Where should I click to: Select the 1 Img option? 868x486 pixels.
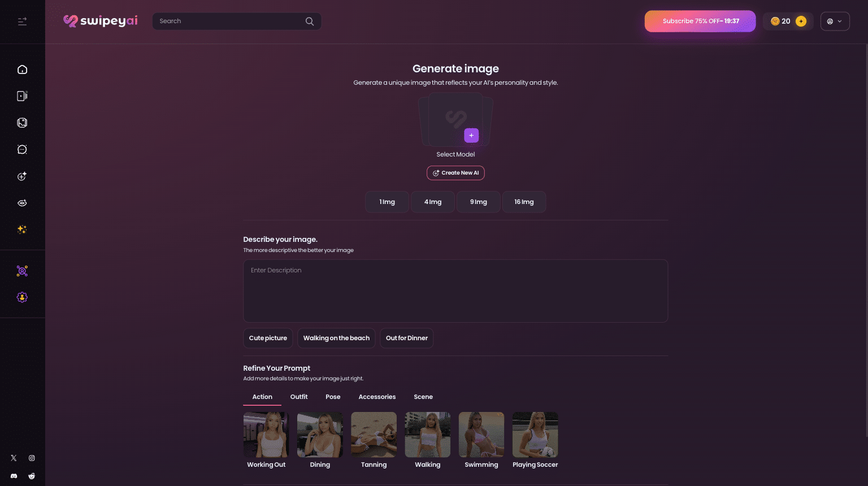click(387, 202)
